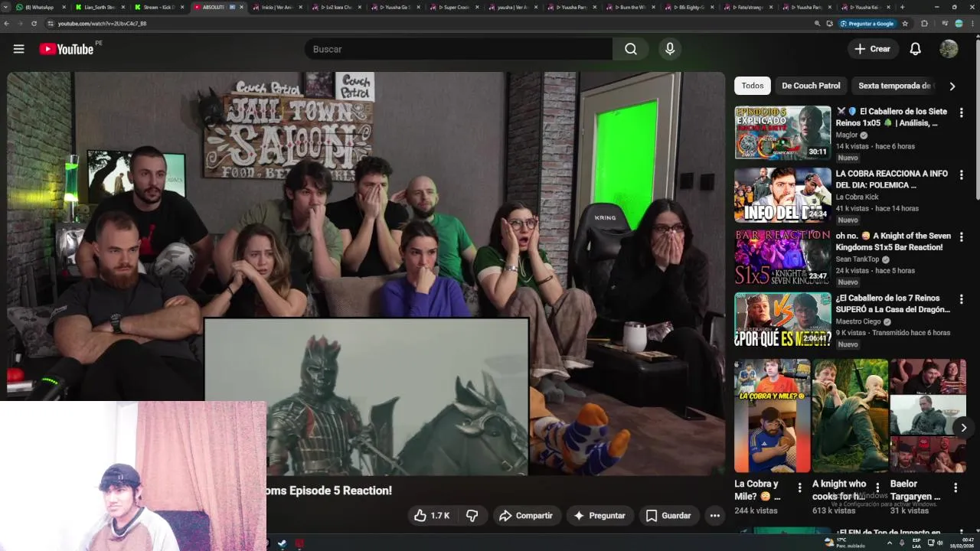Show next shorts with the arrow

[963, 428]
